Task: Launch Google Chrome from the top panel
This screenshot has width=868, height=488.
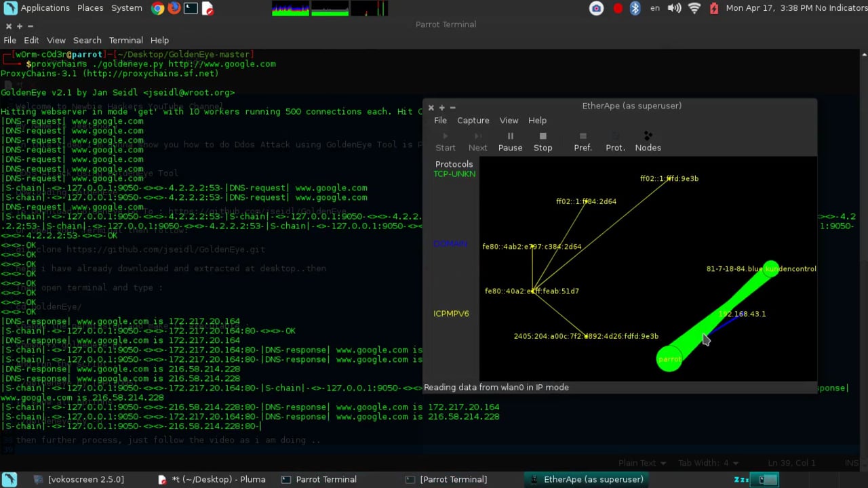Action: point(157,8)
